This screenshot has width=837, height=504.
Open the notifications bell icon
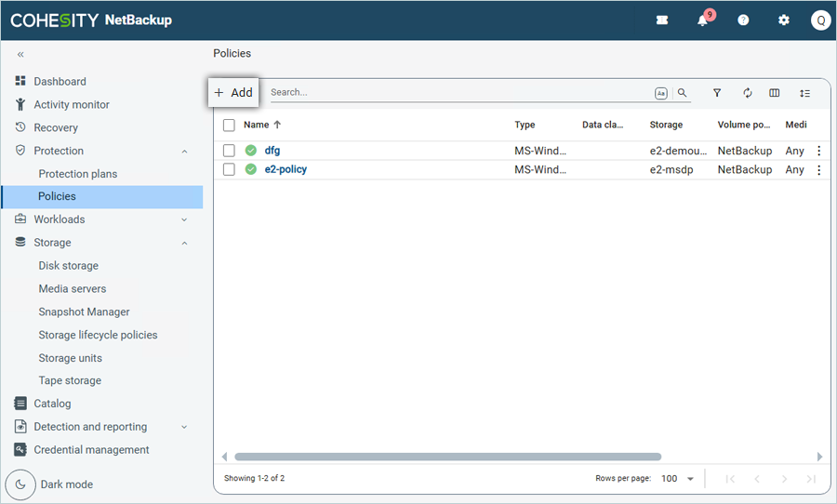point(703,20)
